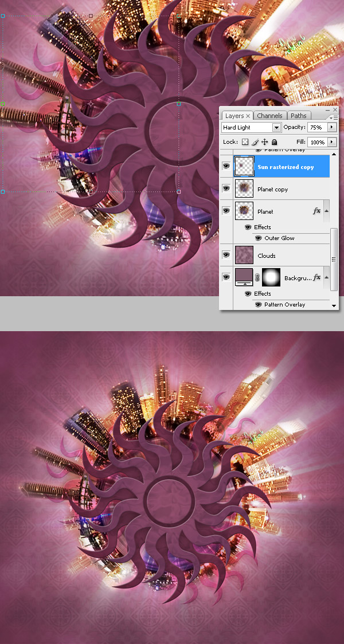Click the Fill 100% value field

[317, 142]
